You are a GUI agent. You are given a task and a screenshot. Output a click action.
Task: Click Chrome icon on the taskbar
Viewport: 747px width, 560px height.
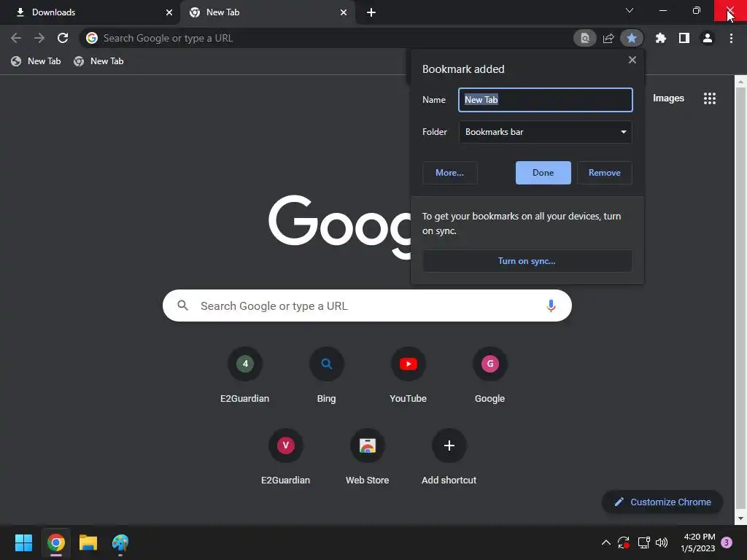point(55,542)
